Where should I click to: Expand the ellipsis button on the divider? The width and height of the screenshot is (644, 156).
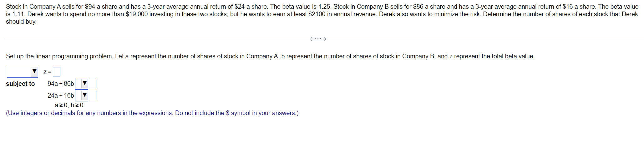point(318,39)
